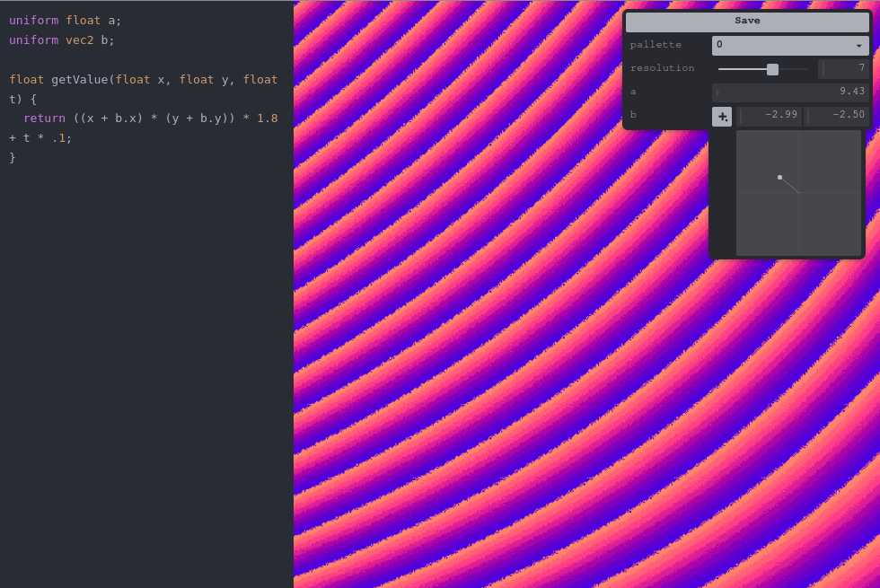
Task: Click the white handle dot in the 2D pad
Action: coord(779,177)
